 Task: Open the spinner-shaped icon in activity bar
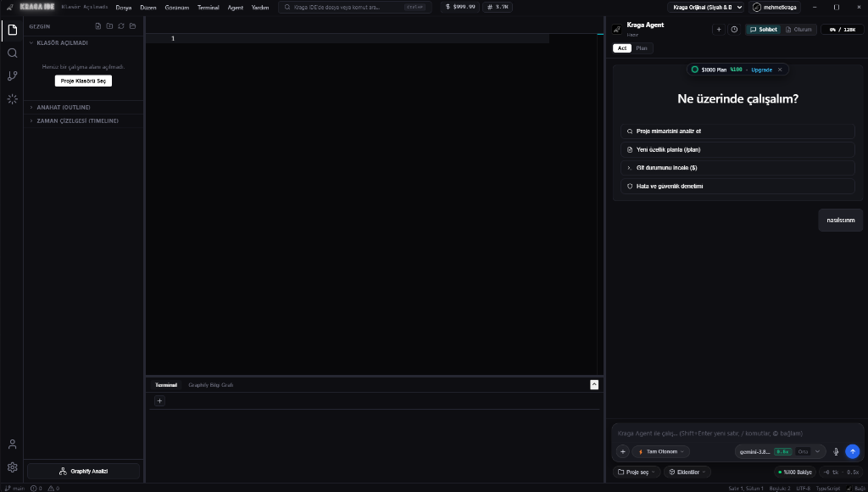12,99
